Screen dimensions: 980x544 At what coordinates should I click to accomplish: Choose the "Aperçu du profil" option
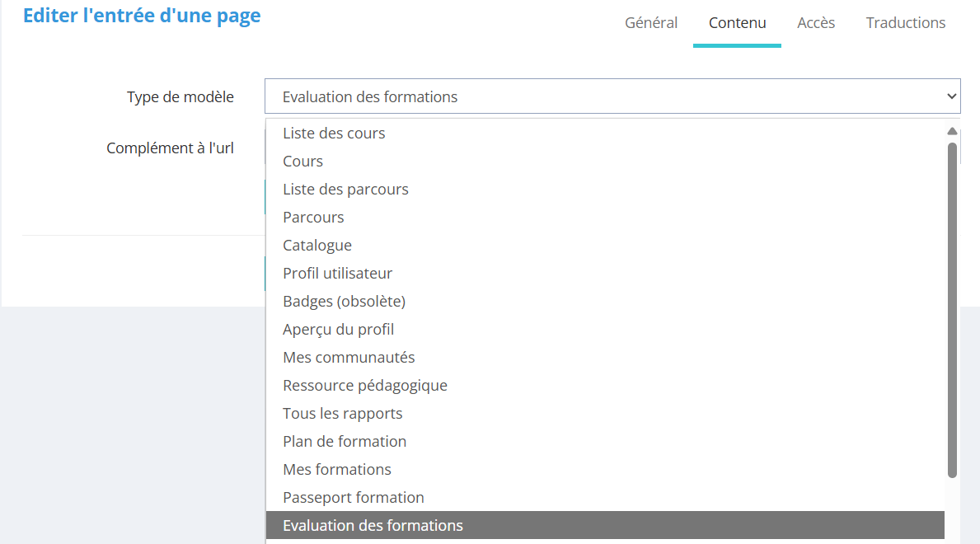(x=338, y=329)
